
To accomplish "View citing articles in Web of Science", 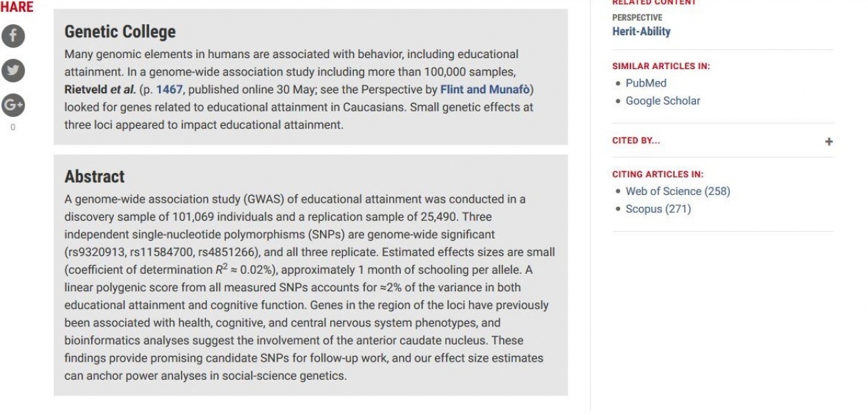I will point(677,192).
